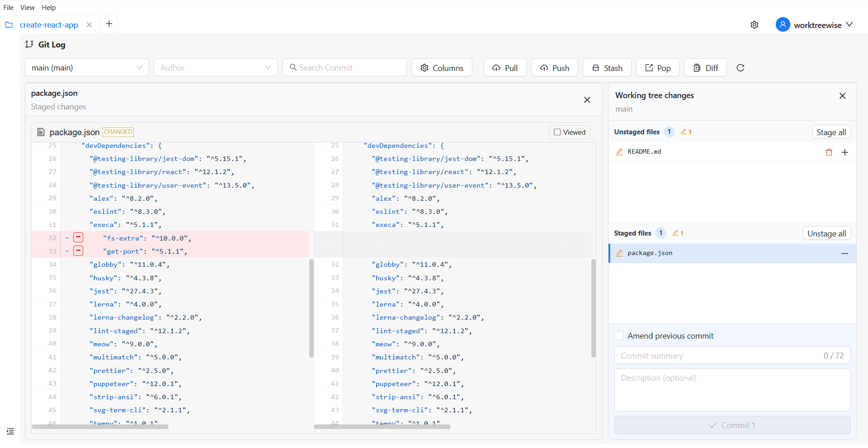868x448 pixels.
Task: Close the Working tree changes panel
Action: point(842,96)
